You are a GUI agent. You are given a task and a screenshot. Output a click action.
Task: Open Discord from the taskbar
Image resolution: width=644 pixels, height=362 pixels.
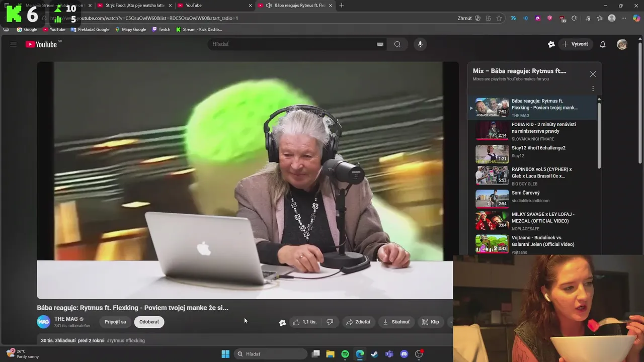click(404, 354)
